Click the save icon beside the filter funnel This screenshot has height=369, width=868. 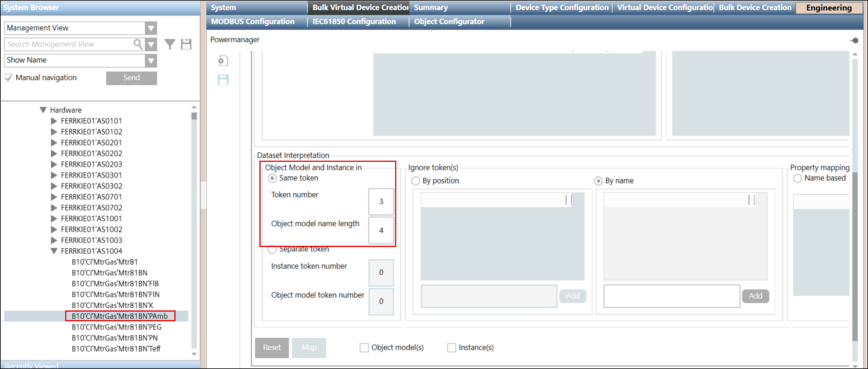coord(186,44)
